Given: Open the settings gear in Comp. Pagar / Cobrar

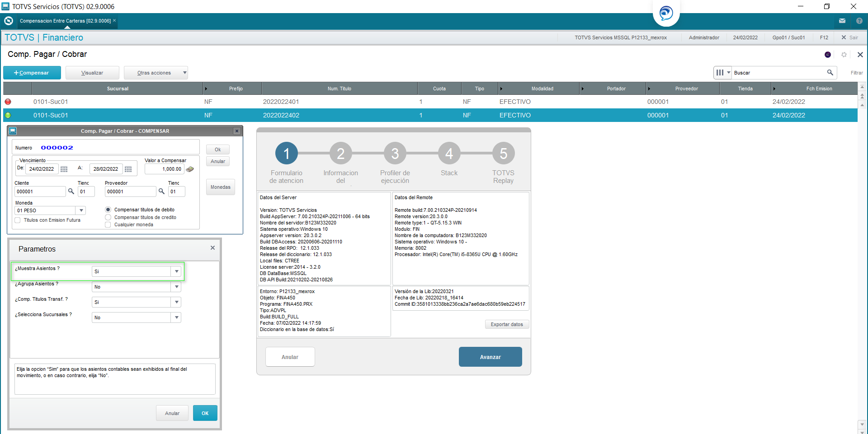Looking at the screenshot, I should click(844, 55).
